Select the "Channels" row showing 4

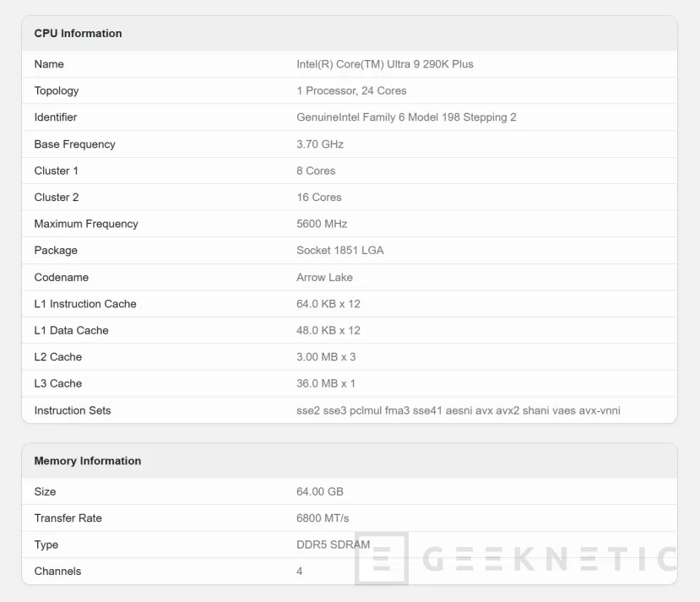(57, 571)
